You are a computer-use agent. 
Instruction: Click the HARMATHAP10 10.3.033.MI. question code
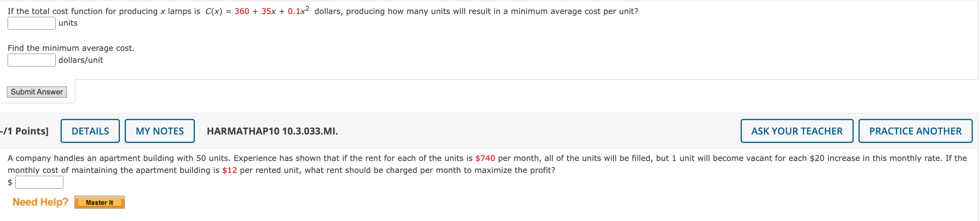272,131
